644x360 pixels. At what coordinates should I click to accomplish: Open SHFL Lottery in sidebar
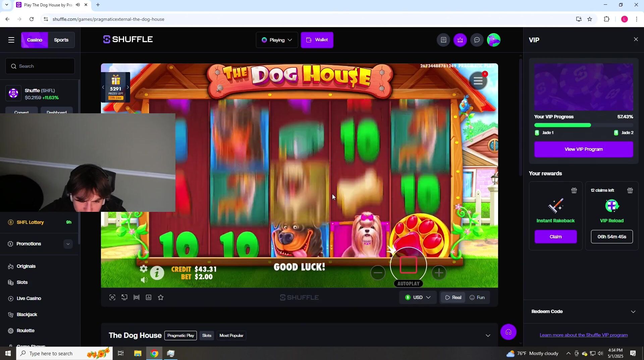coord(40,222)
